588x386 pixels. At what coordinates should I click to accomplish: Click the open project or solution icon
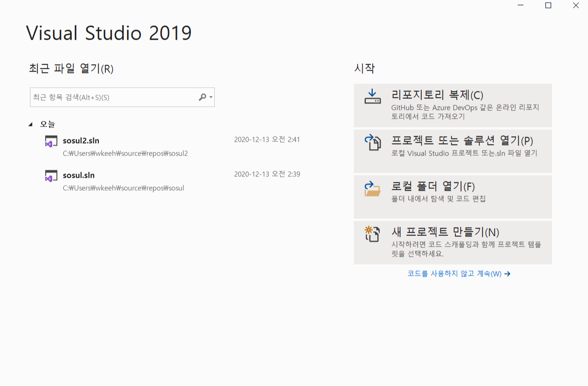(372, 142)
